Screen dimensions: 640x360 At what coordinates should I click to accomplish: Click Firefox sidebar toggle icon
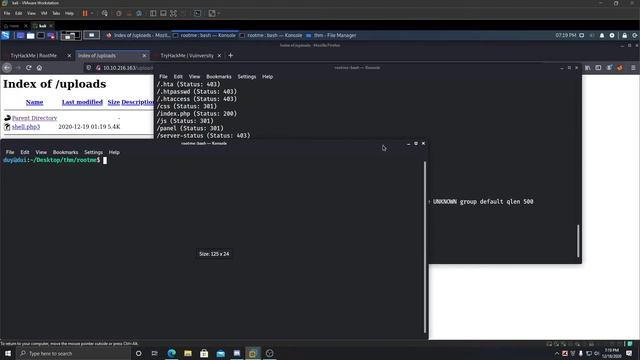tap(598, 68)
